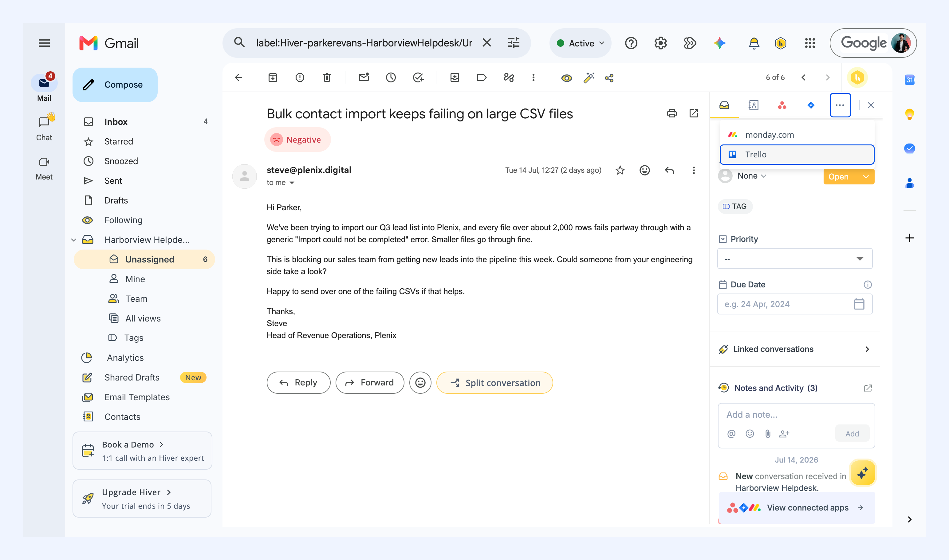Print all messages using the printer icon

[x=672, y=113]
